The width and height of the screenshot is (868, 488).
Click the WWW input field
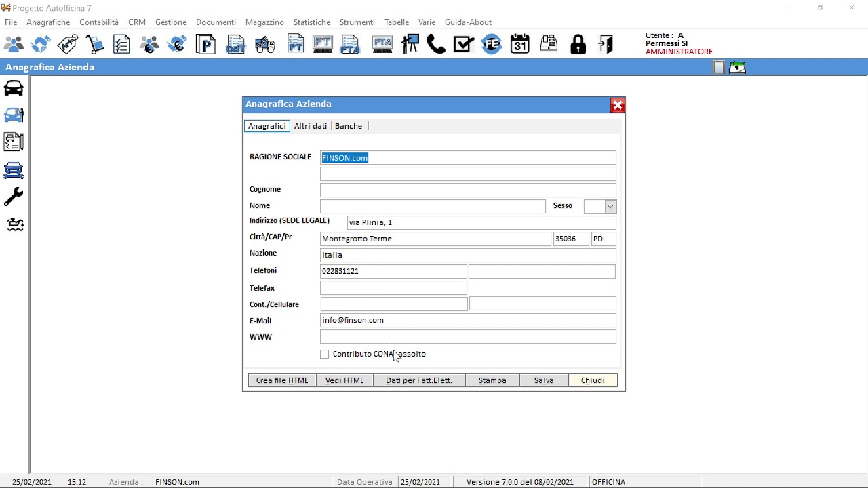click(x=468, y=336)
